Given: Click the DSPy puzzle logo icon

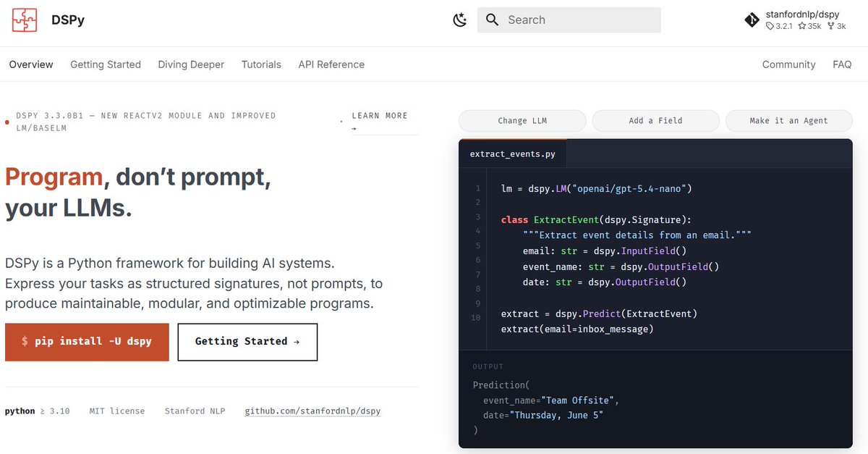Looking at the screenshot, I should [25, 20].
